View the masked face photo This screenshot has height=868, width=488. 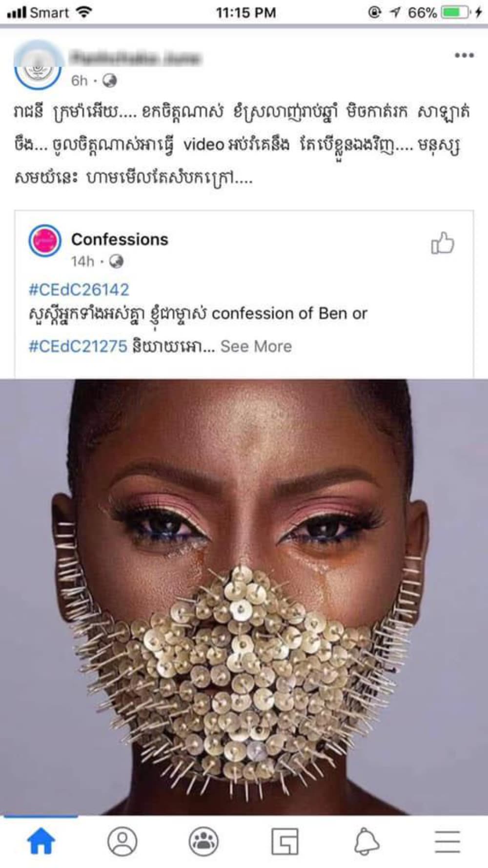(x=244, y=597)
